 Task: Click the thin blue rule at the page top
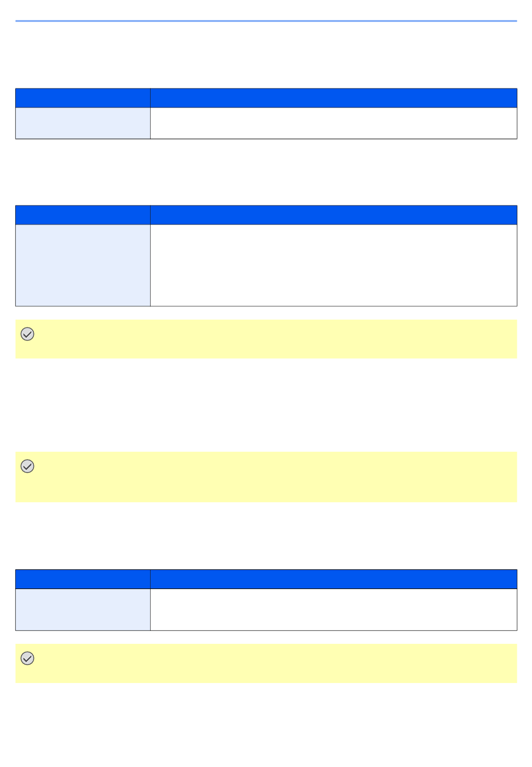266,21
